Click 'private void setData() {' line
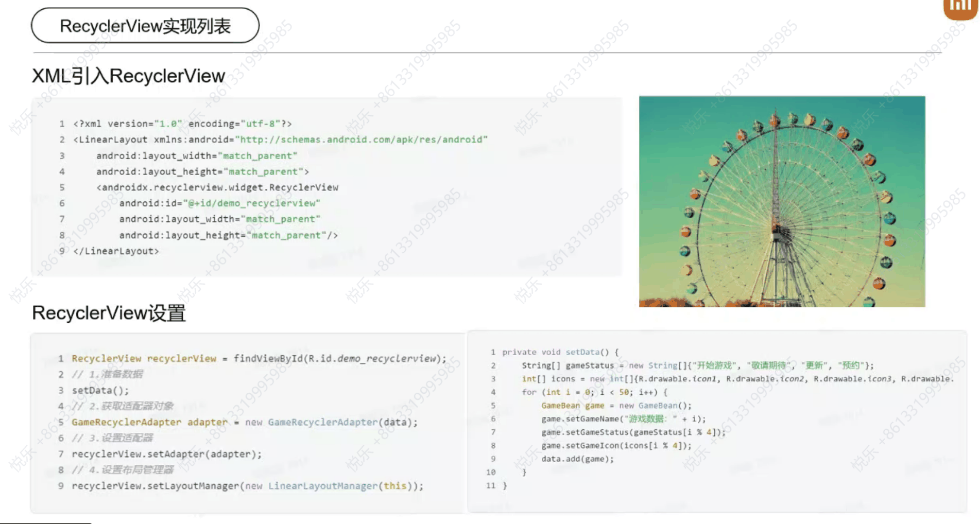Screen dimensions: 980x524 pyautogui.click(x=561, y=352)
